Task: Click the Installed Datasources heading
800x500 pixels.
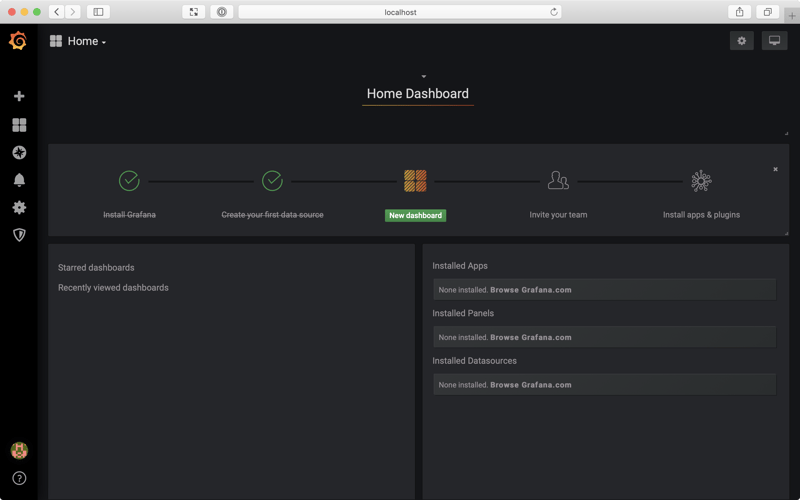Action: pyautogui.click(x=474, y=361)
